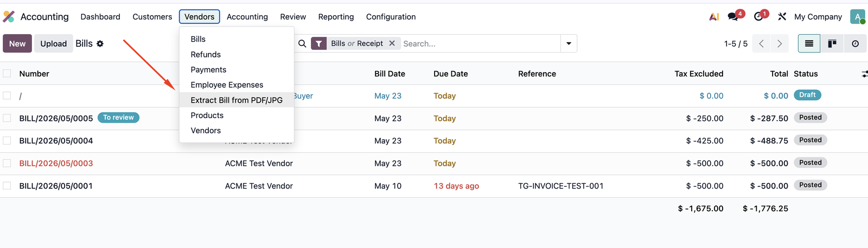Click the 1-5 / 5 pager counter
The image size is (868, 248).
tap(736, 44)
